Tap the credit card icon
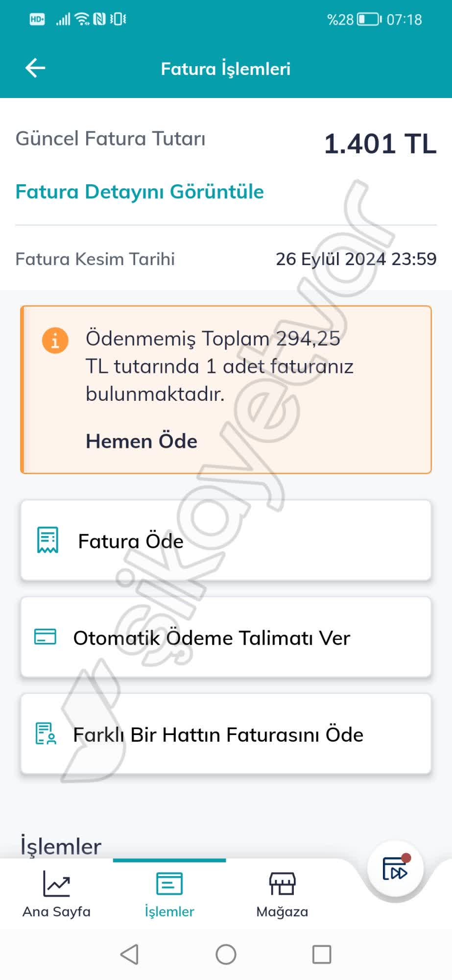 (x=45, y=637)
